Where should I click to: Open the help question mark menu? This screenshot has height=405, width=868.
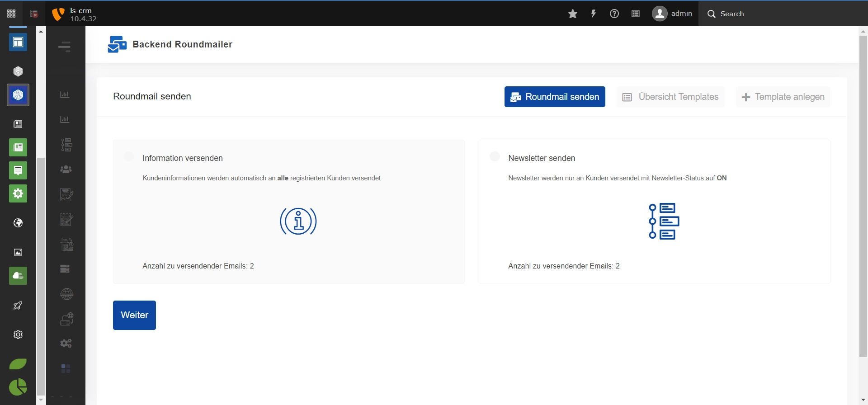614,14
